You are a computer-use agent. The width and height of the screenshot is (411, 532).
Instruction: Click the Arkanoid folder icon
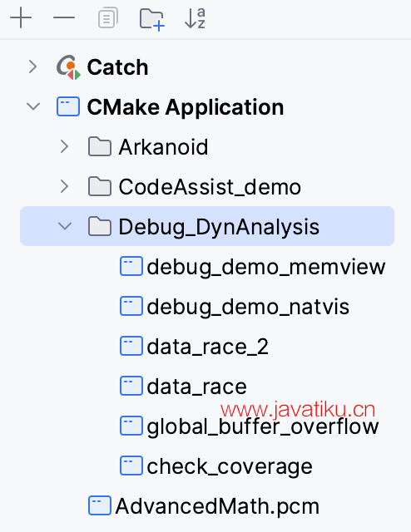(x=100, y=146)
